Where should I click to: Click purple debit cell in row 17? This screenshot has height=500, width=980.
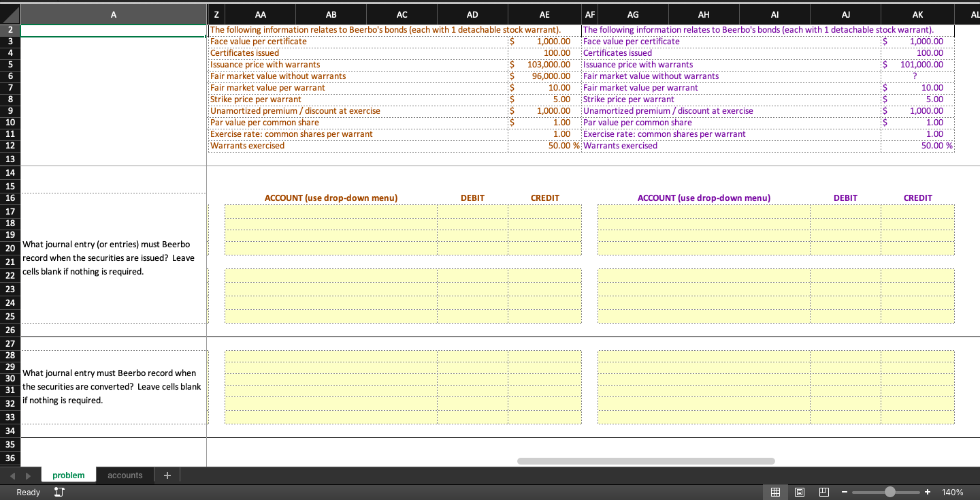pos(845,211)
